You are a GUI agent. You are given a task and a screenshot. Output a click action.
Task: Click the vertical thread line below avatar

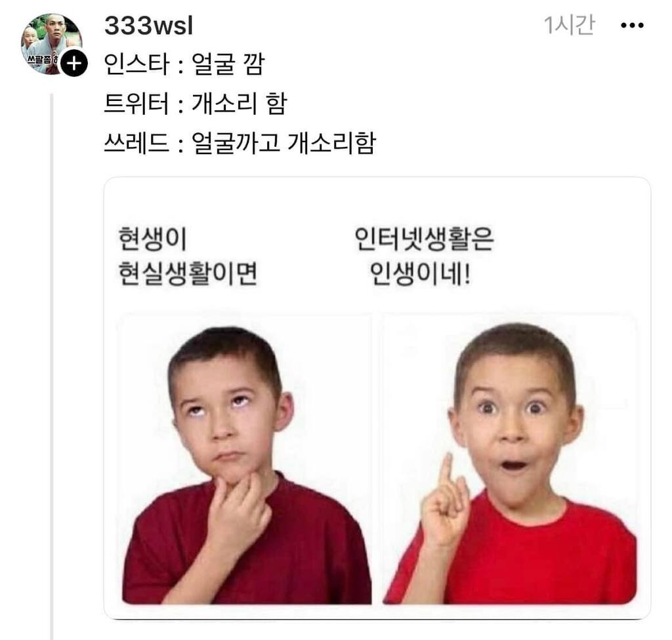click(x=52, y=367)
